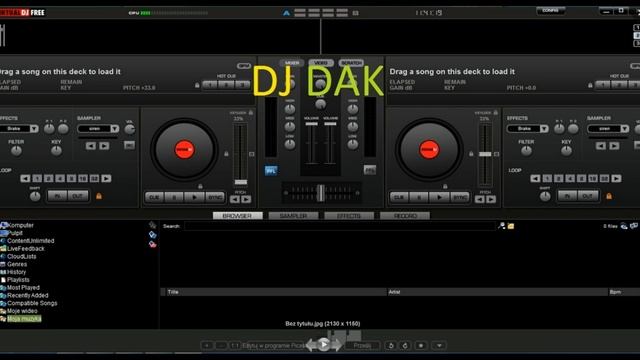Click the left deck loop shift knob
This screenshot has width=640, height=360.
point(35,196)
